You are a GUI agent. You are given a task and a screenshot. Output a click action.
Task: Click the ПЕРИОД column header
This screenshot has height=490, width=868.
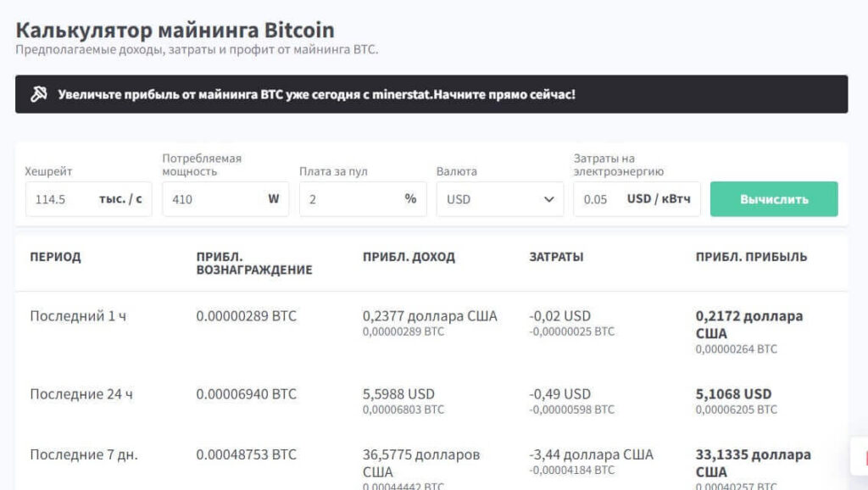[x=55, y=257]
